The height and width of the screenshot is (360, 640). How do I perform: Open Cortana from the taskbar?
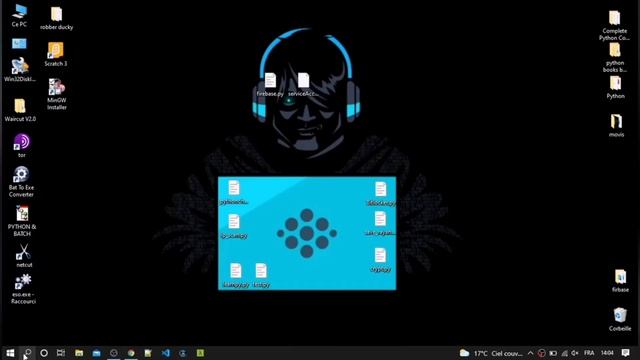[x=44, y=353]
